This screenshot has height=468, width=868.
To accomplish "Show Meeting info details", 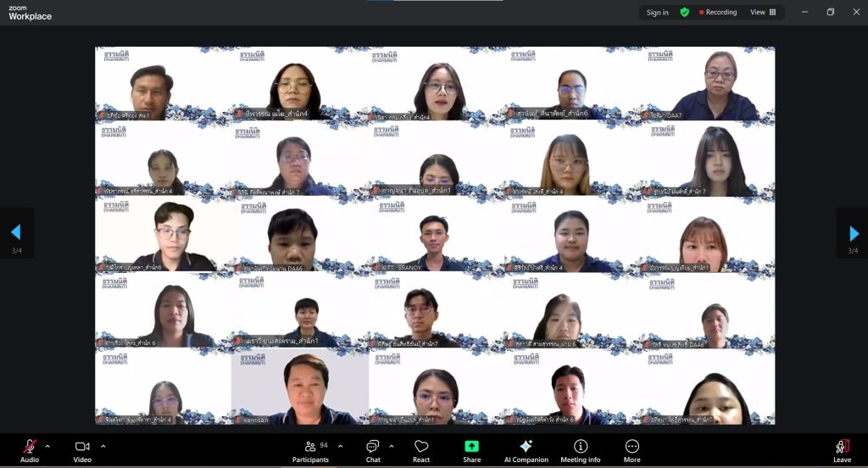I will point(580,447).
